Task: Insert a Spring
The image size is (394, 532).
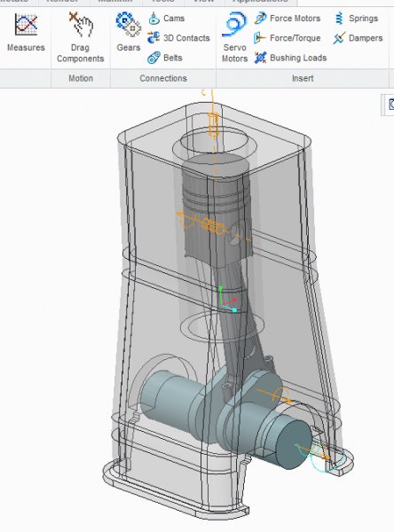Action: (356, 19)
